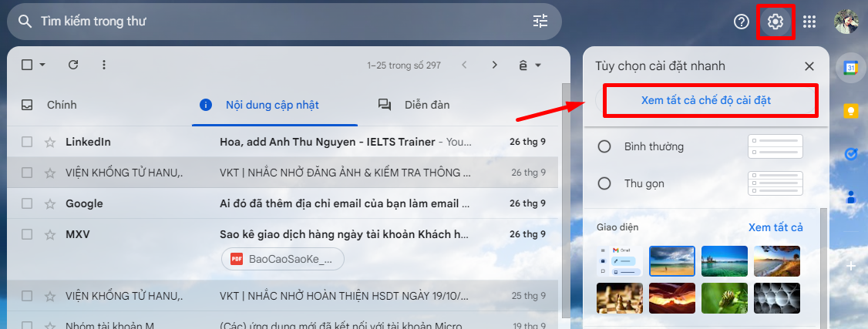Choose the sunset coast theme thumbnail
The image size is (868, 329).
click(777, 261)
